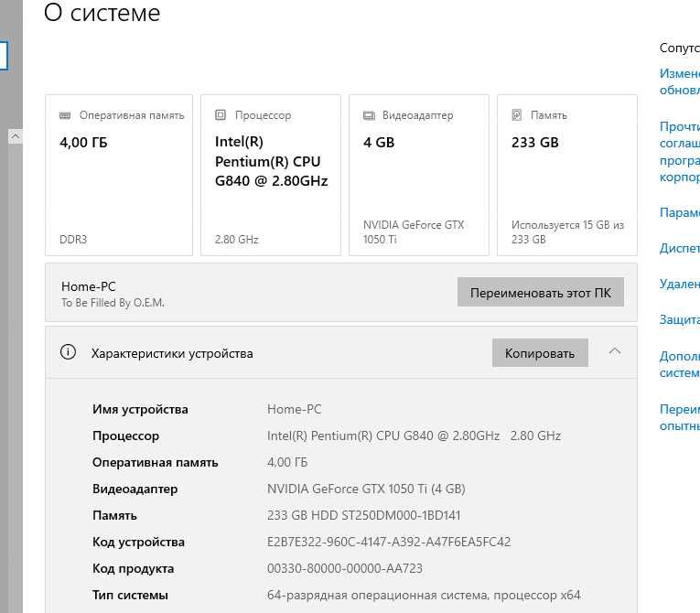Click the disk icon on the Память card

click(x=516, y=115)
